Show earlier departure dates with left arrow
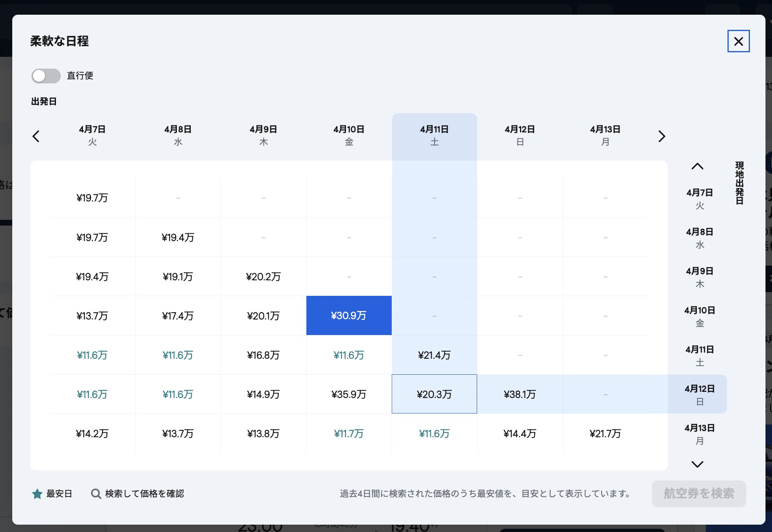 tap(36, 136)
